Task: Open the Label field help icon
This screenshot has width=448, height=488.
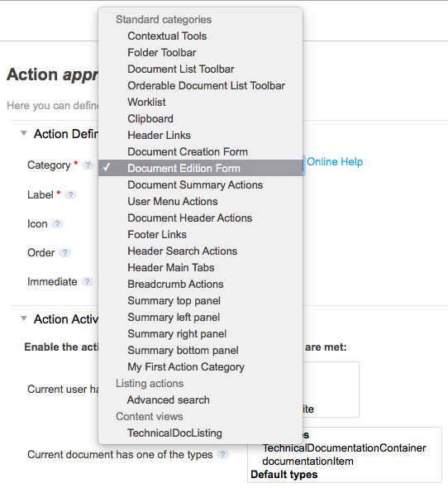Action: coord(70,195)
